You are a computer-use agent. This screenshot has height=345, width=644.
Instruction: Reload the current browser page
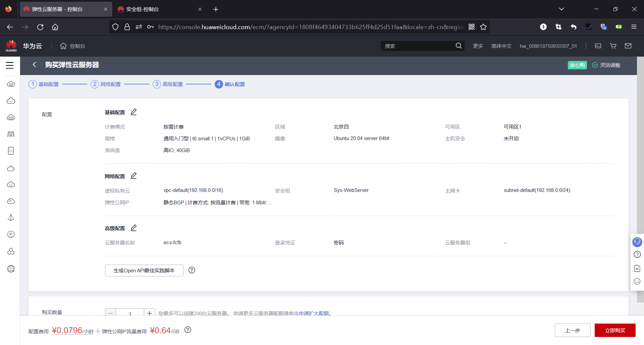(x=40, y=27)
